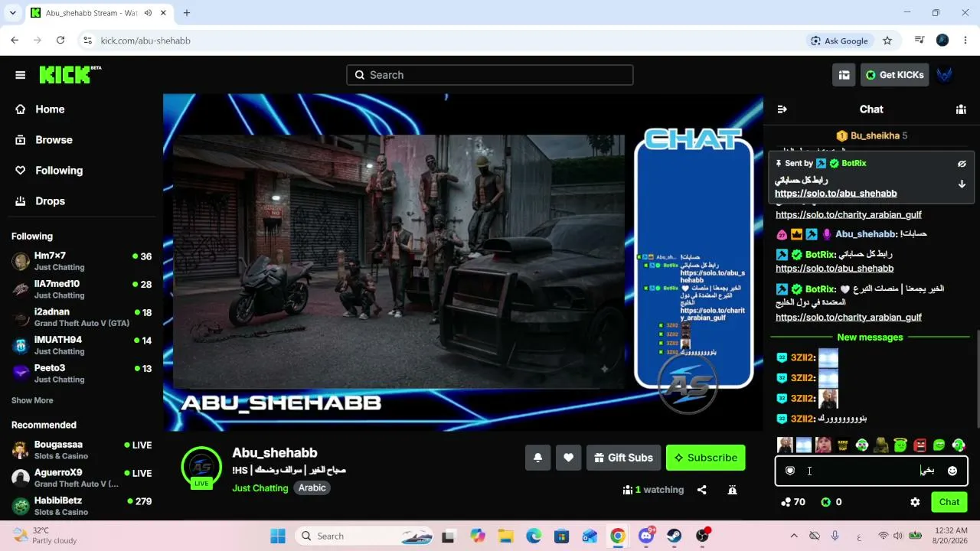980x551 pixels.
Task: Click BotRix username in pinned message
Action: tap(854, 164)
